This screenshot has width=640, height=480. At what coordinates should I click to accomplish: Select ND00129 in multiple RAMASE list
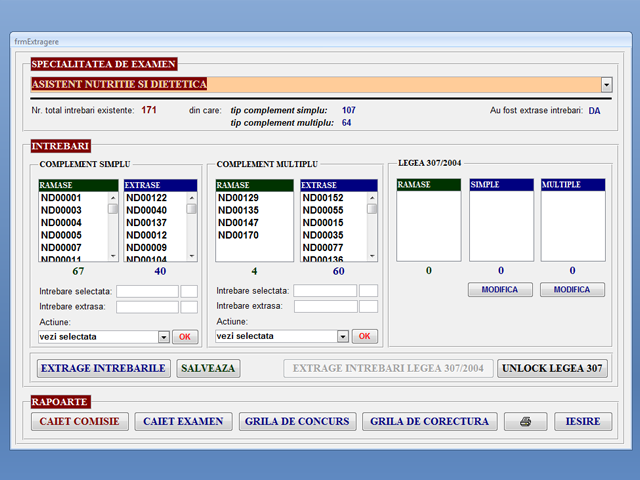(x=240, y=199)
